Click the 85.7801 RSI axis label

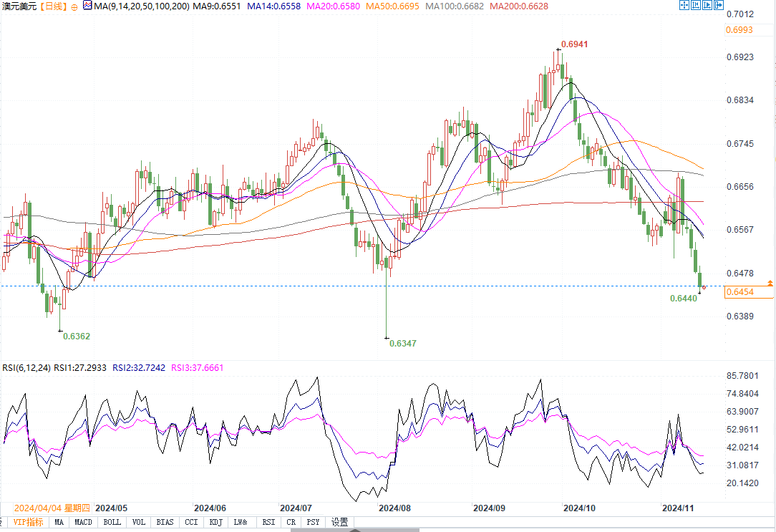point(742,376)
